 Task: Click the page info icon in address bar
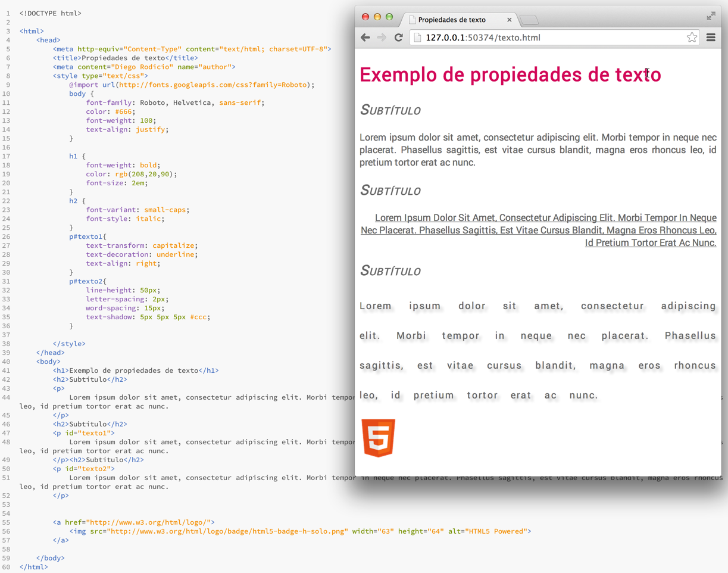click(418, 38)
